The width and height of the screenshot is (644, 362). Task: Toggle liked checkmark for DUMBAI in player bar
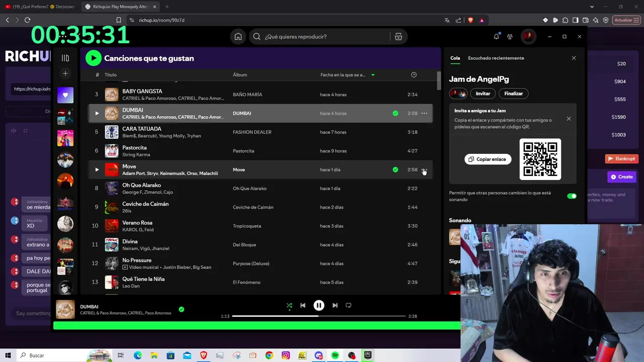tap(181, 309)
